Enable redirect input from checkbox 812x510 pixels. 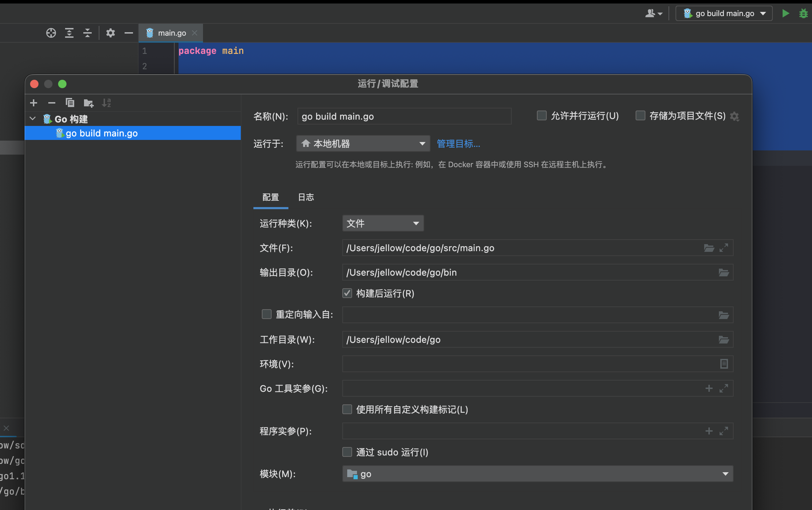[267, 314]
